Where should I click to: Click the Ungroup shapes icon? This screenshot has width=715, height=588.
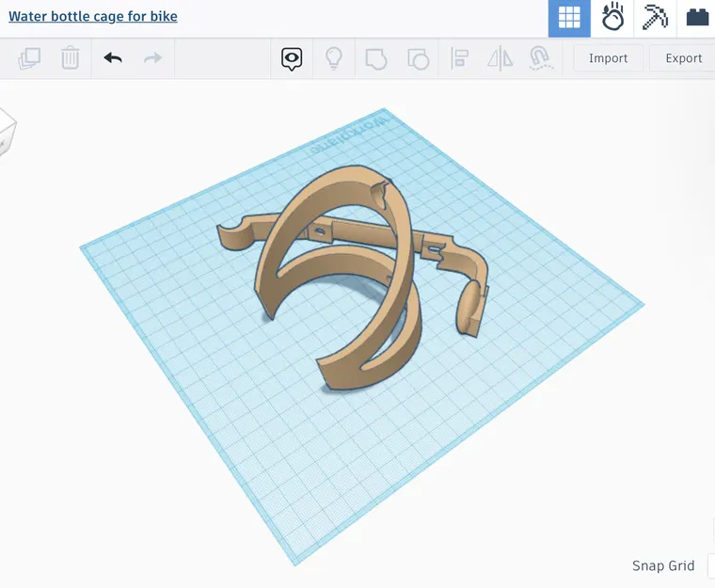pyautogui.click(x=418, y=59)
